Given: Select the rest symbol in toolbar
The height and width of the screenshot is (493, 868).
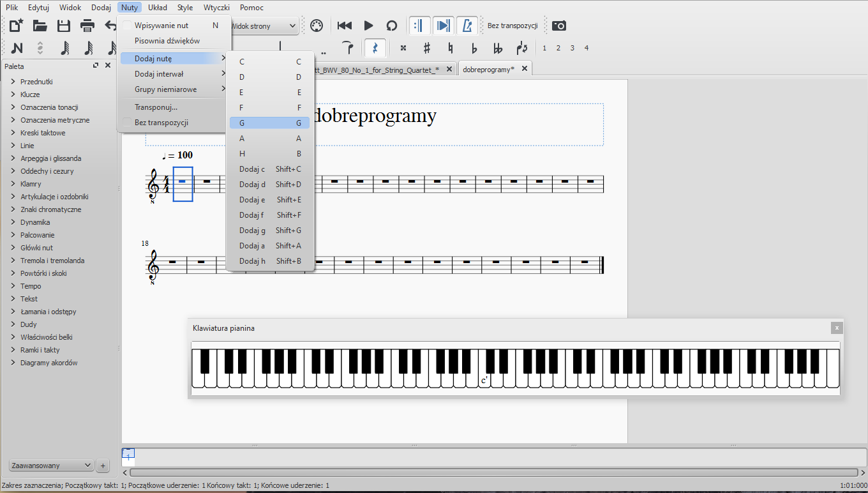Looking at the screenshot, I should [x=375, y=48].
